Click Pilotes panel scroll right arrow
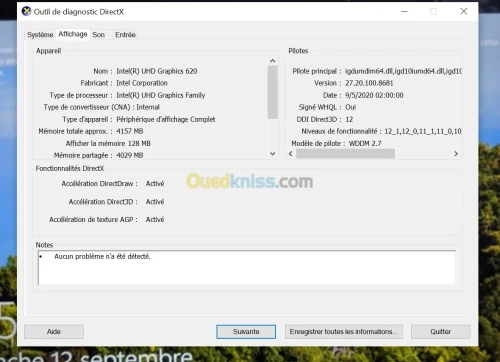The image size is (500, 362). (x=456, y=154)
